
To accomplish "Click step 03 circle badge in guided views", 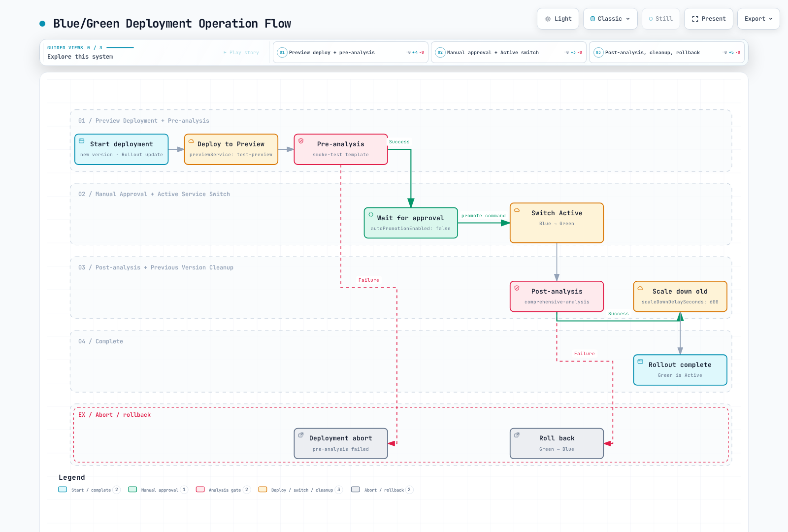I will [x=598, y=52].
